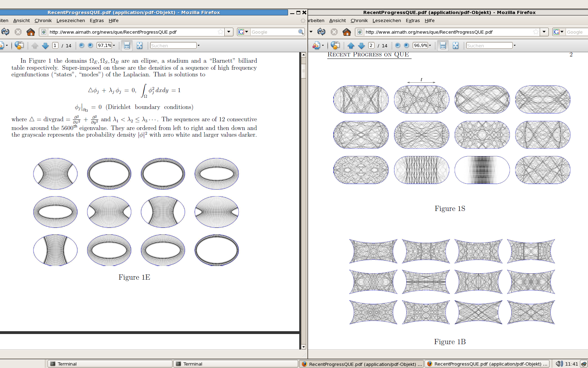Open collaboration tool icon in right PDF toolbar
The height and width of the screenshot is (368, 588).
click(335, 45)
